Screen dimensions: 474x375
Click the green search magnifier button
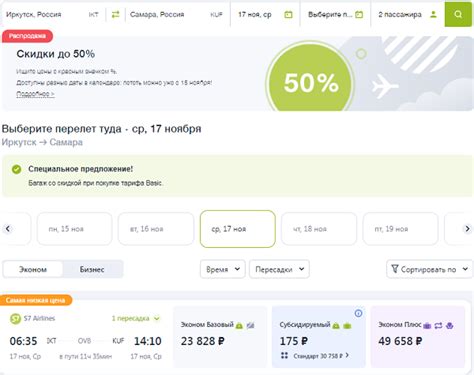458,14
